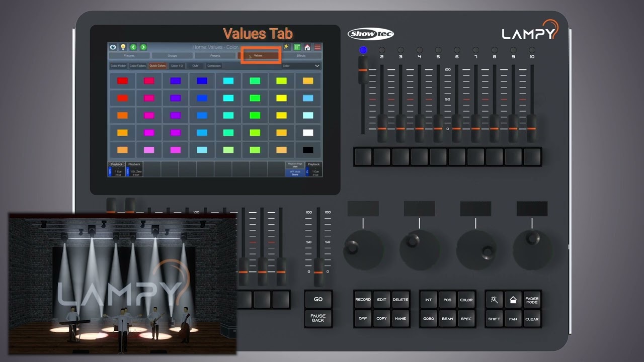
Task: Tap the home icon on the touchscreen
Action: click(307, 47)
